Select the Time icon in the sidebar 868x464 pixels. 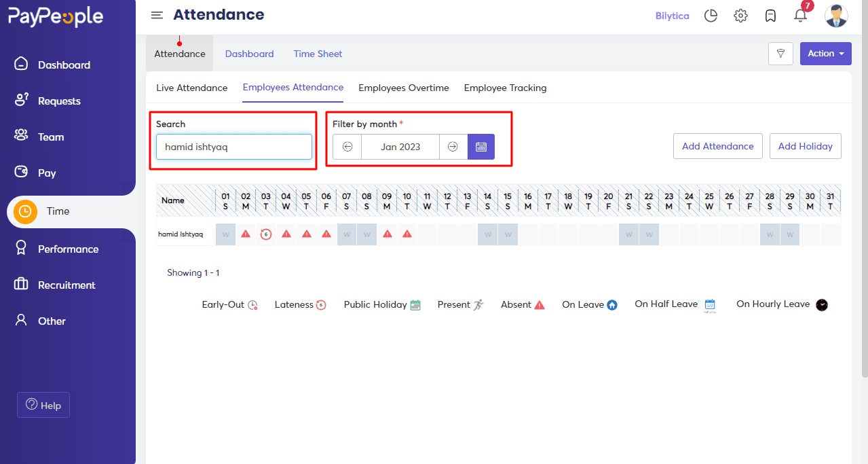pyautogui.click(x=24, y=212)
